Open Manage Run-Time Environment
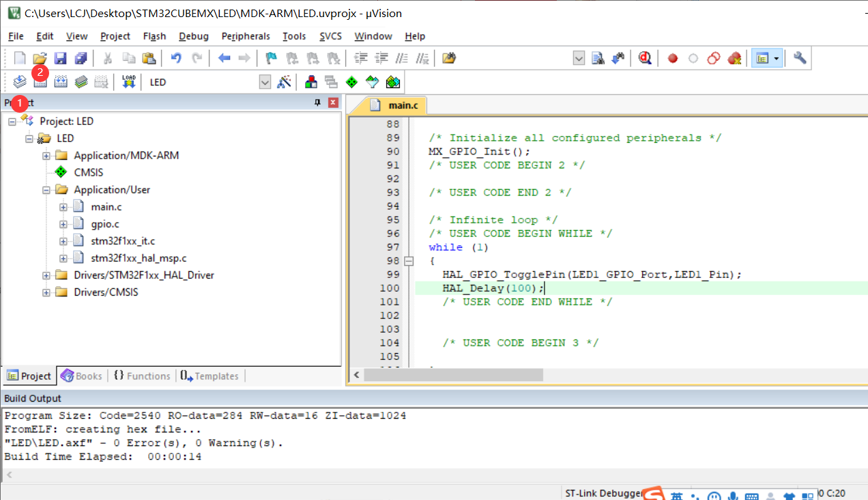868x500 pixels. pos(351,82)
